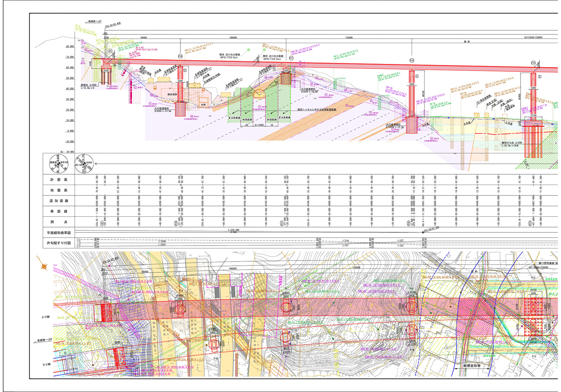This screenshot has height=392, width=561.
Task: Select the 測点 row header
Action: tap(59, 222)
